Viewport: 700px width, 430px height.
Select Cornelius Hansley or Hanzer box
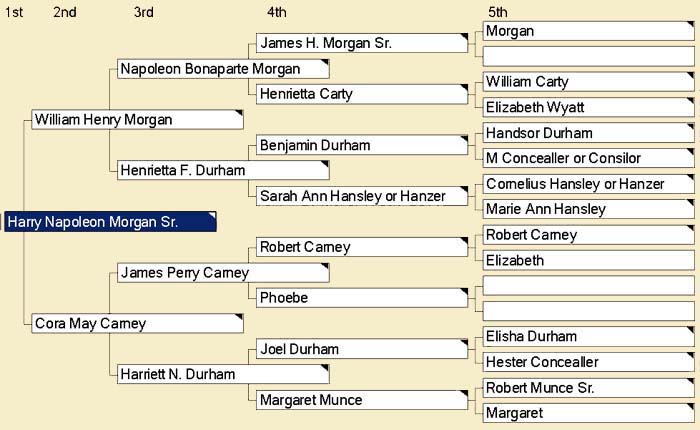click(588, 184)
